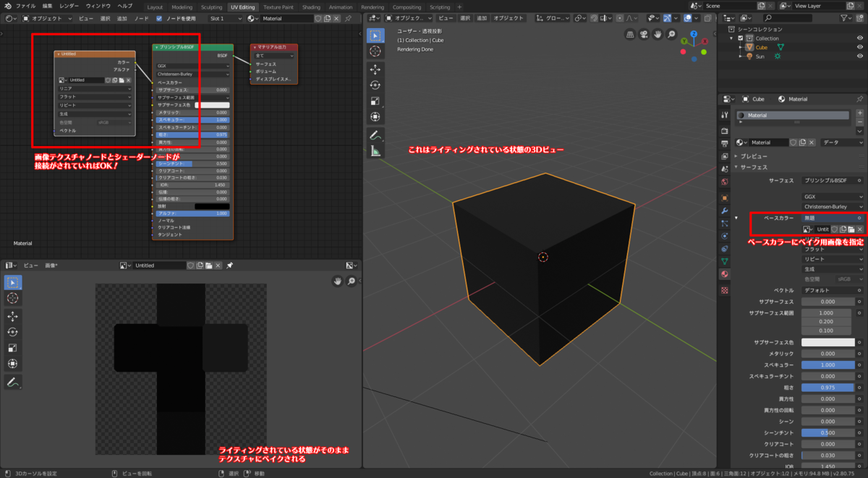Pin the properties editor context
Image resolution: width=868 pixels, height=478 pixels.
(x=859, y=99)
